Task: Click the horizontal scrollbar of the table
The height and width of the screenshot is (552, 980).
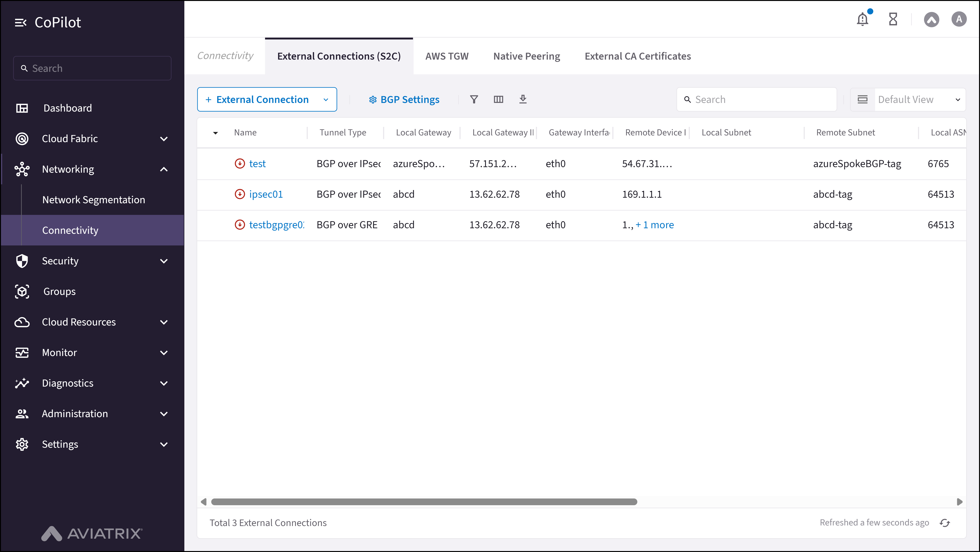Action: pyautogui.click(x=424, y=502)
